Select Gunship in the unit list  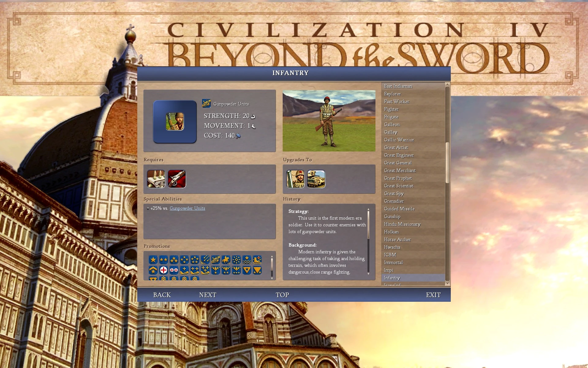[x=392, y=217]
